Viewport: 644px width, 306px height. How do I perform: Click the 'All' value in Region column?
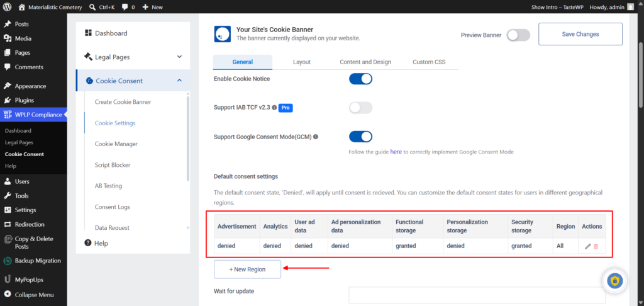point(560,246)
